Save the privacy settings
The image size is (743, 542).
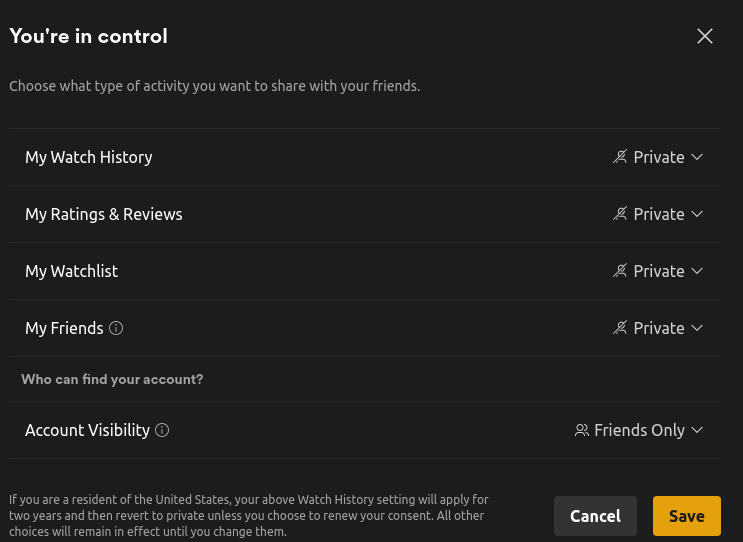687,516
